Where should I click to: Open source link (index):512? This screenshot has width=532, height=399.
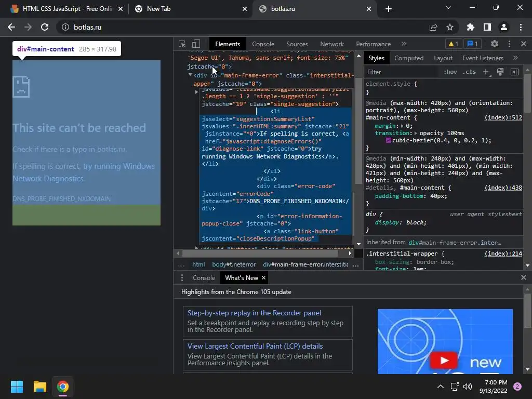[503, 117]
